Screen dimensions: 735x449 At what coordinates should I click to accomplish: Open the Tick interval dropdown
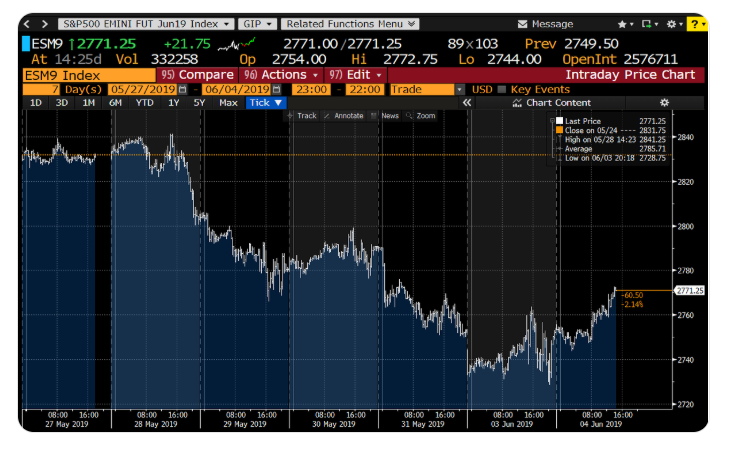266,103
